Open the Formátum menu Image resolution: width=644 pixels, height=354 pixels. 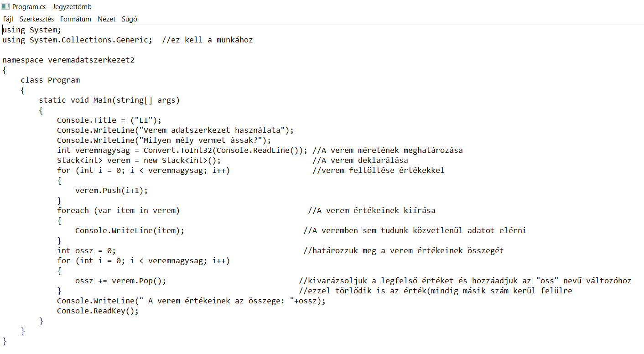coord(76,19)
